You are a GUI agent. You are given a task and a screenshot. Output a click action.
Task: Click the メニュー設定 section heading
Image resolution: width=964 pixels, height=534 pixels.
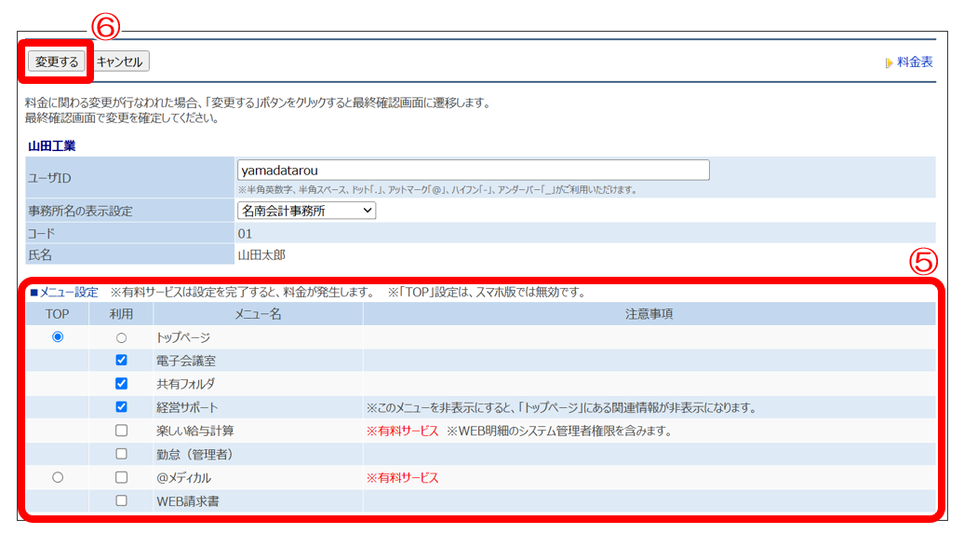coord(64,293)
